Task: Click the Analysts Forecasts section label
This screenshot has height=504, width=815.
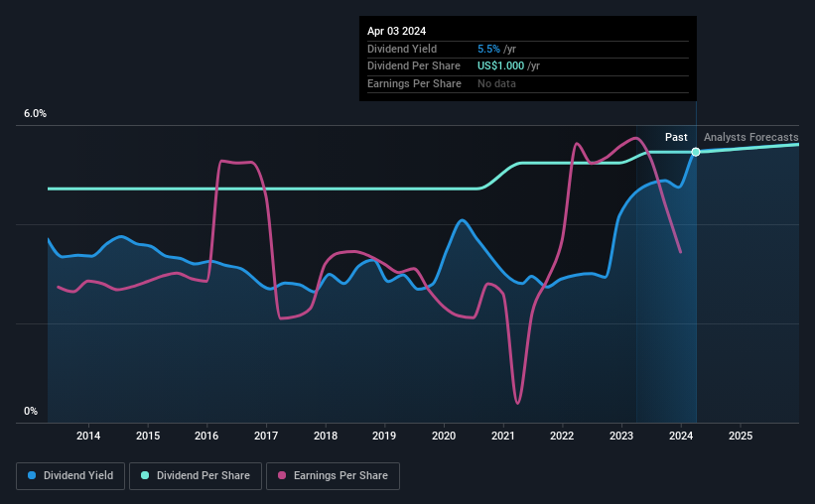Action: [751, 137]
